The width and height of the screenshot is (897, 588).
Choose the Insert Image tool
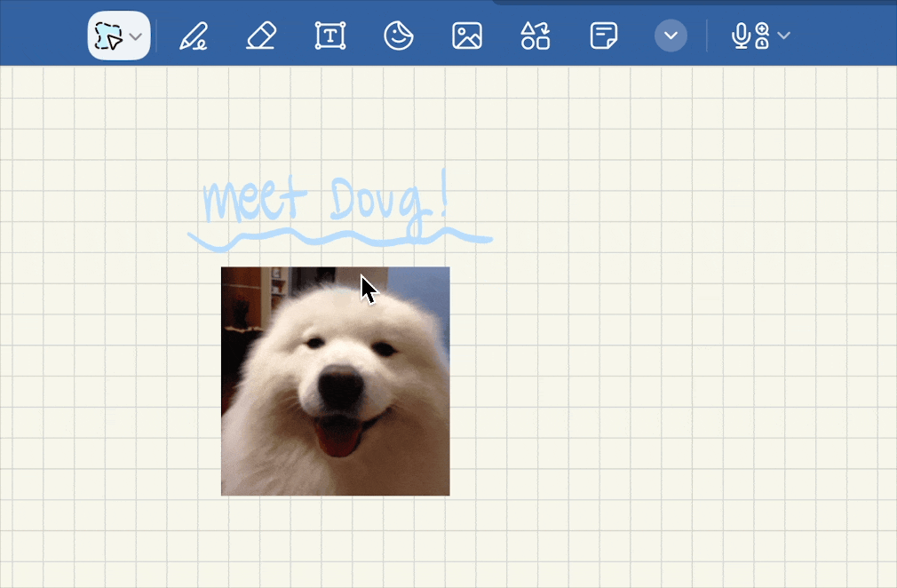tap(467, 36)
